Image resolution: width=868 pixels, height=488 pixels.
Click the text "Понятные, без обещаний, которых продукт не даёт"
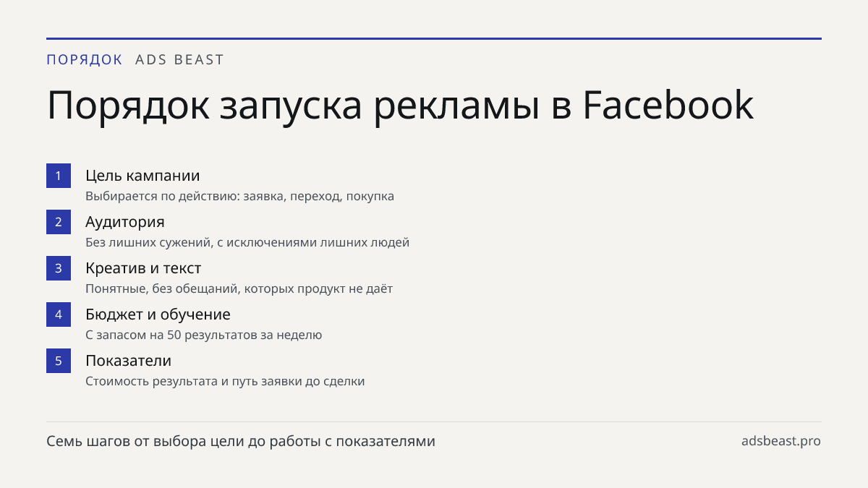239,288
